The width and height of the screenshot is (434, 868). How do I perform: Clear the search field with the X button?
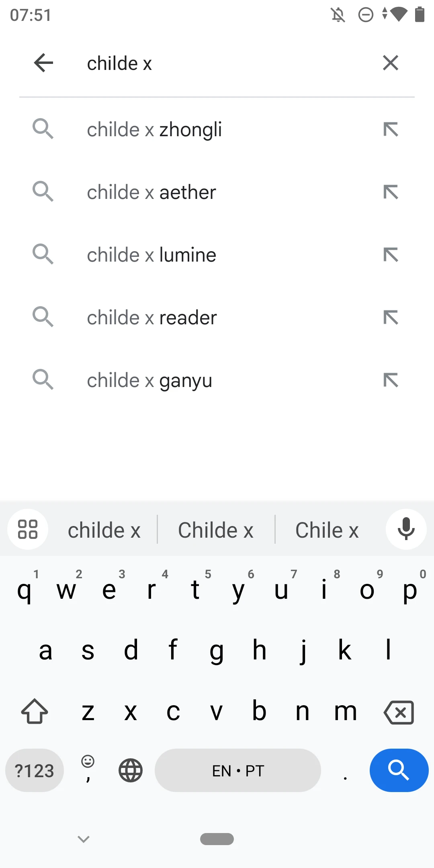click(390, 63)
